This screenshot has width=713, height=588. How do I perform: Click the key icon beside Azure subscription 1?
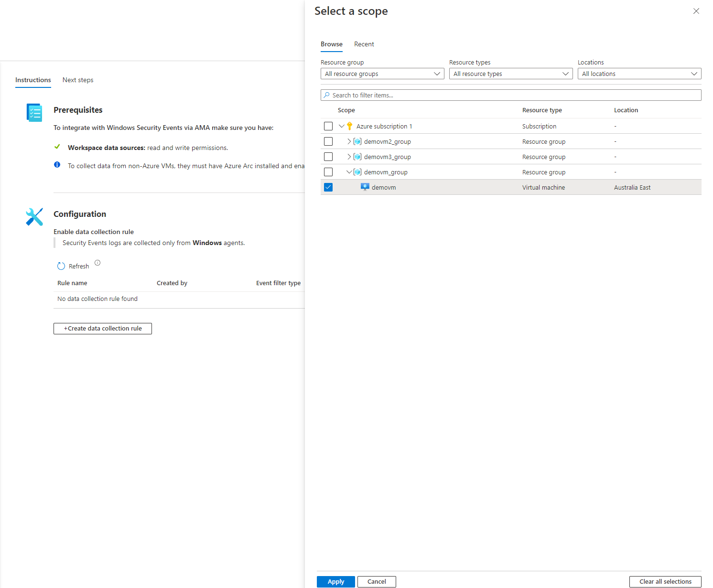[x=349, y=126]
